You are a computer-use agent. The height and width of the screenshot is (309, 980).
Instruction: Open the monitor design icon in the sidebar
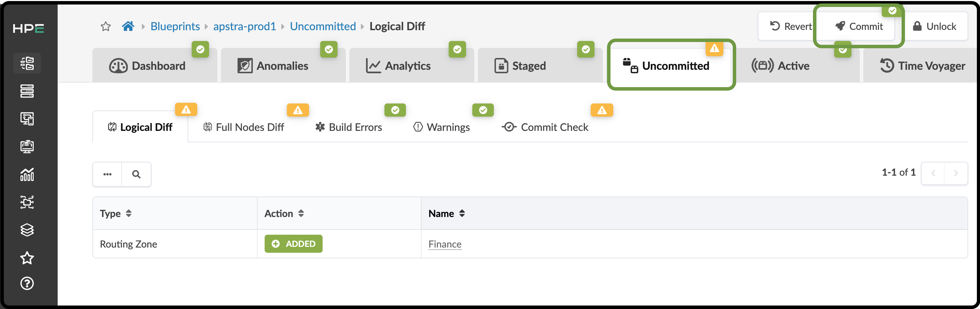click(x=27, y=147)
